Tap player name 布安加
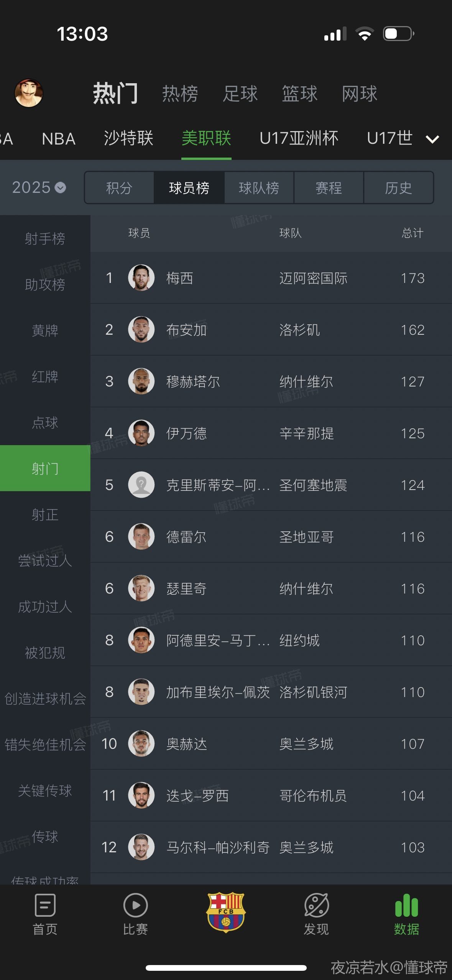This screenshot has width=452, height=980. tap(186, 330)
